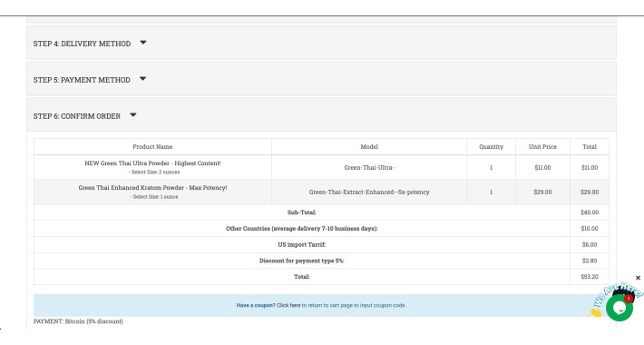Click 'Select Size: 1 ounce' option text
The image size is (644, 345).
coord(154,197)
